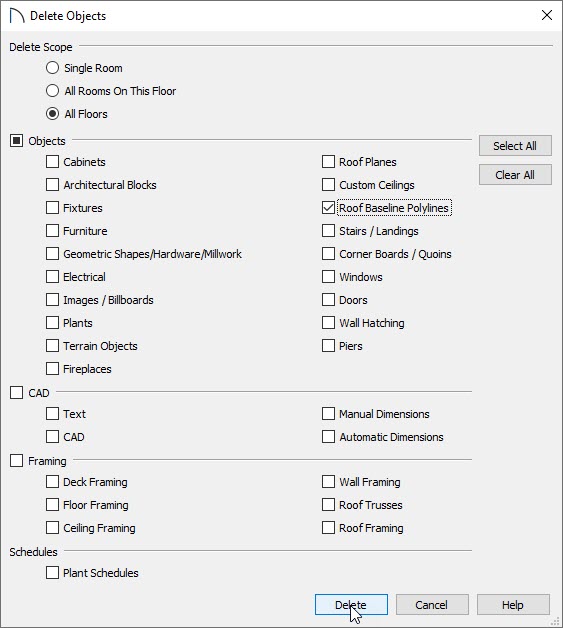The image size is (563, 628).
Task: Select the All Floors option
Action: pyautogui.click(x=52, y=114)
